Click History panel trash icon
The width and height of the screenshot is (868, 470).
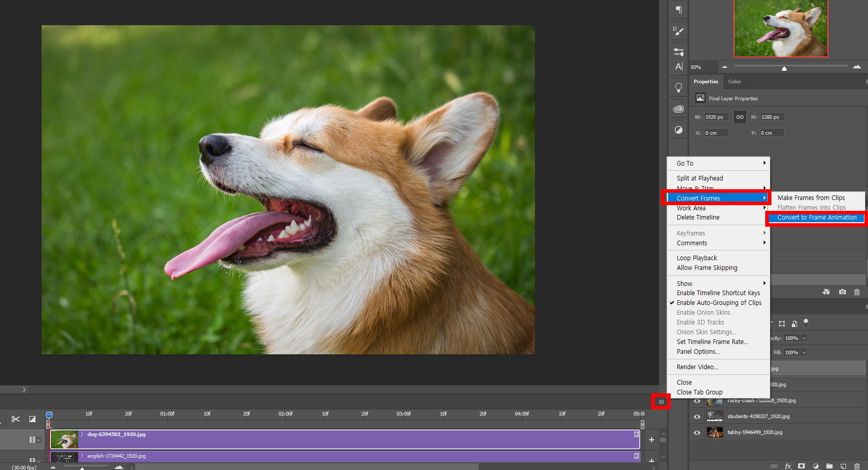click(857, 292)
